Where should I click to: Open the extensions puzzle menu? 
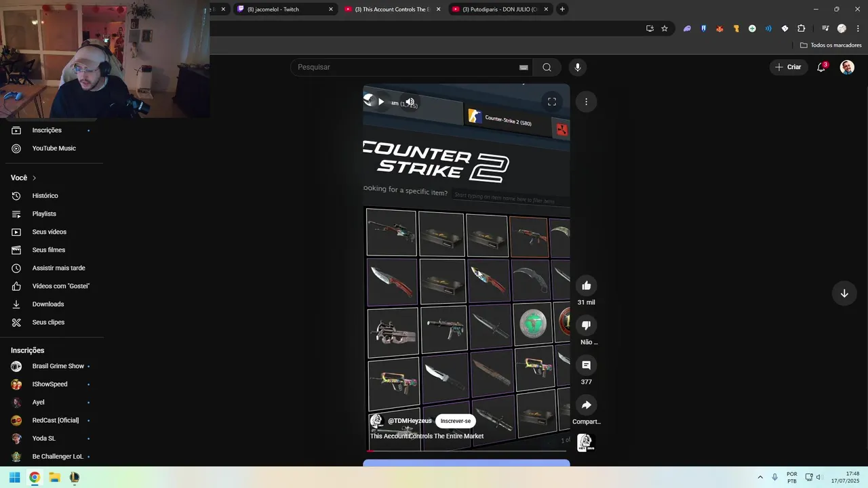[801, 28]
